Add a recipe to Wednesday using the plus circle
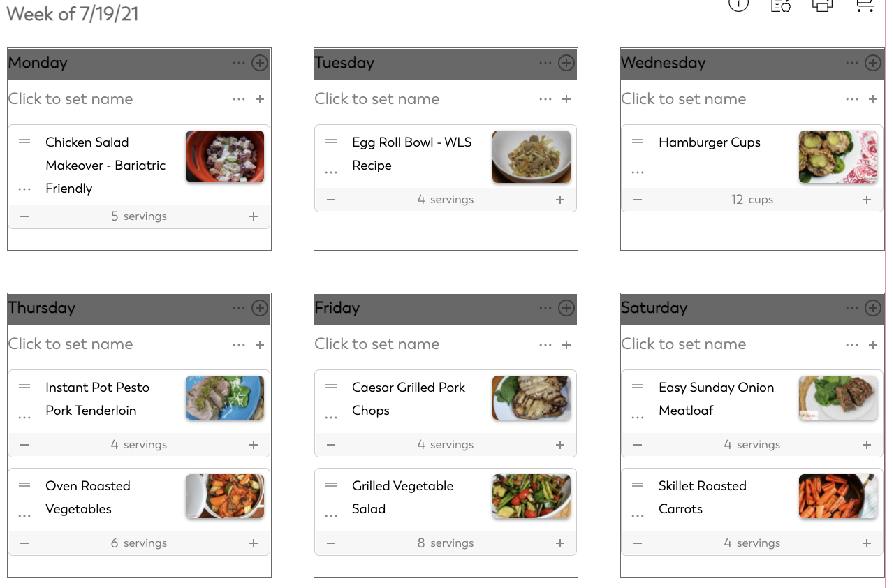Image resolution: width=894 pixels, height=588 pixels. click(872, 63)
